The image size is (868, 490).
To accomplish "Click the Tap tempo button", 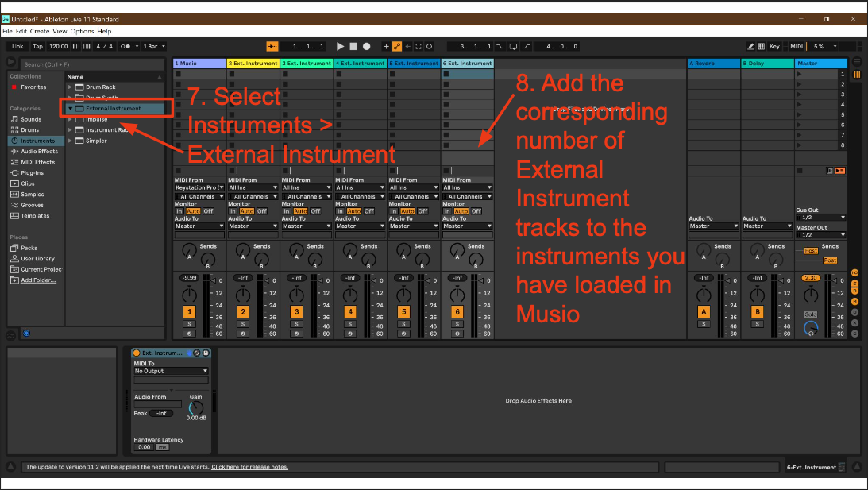I will tap(37, 47).
